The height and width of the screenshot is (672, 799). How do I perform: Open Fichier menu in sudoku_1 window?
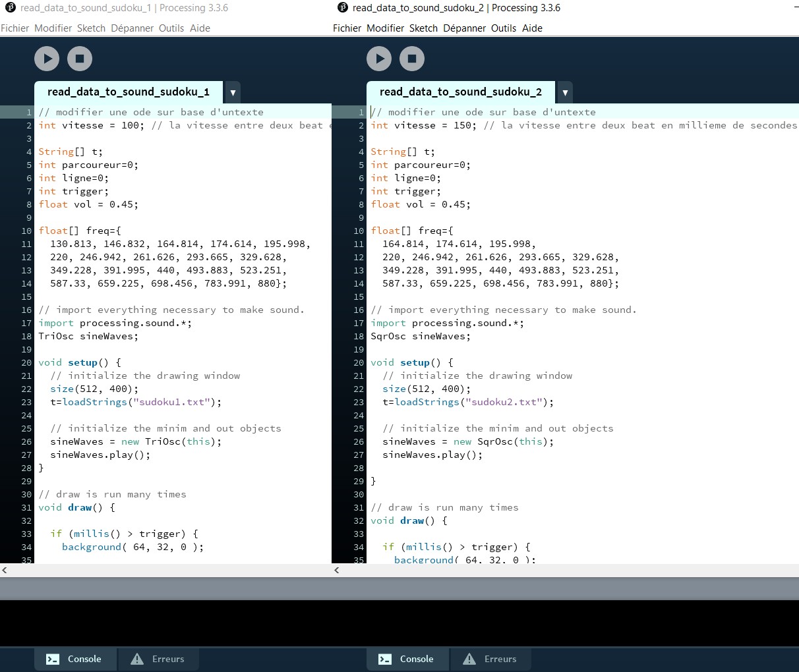click(x=15, y=28)
